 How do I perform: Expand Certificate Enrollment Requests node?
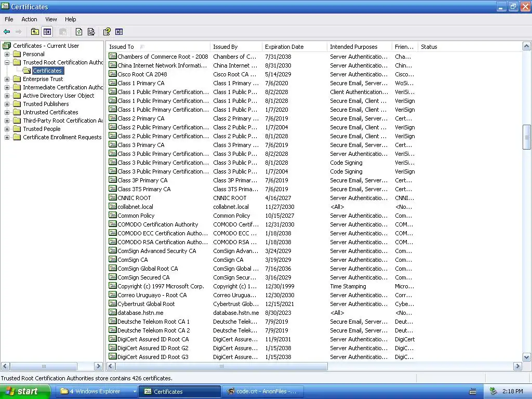click(x=7, y=137)
